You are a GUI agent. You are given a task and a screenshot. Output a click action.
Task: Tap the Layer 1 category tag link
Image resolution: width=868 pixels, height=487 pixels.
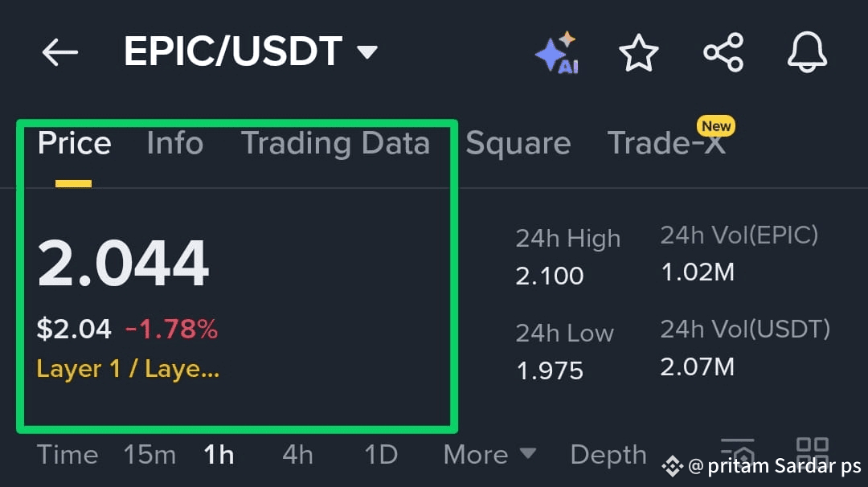pyautogui.click(x=128, y=369)
